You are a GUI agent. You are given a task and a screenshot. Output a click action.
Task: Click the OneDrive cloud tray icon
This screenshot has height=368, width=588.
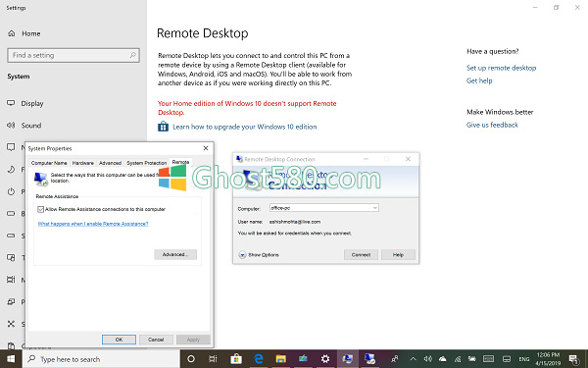tap(443, 359)
